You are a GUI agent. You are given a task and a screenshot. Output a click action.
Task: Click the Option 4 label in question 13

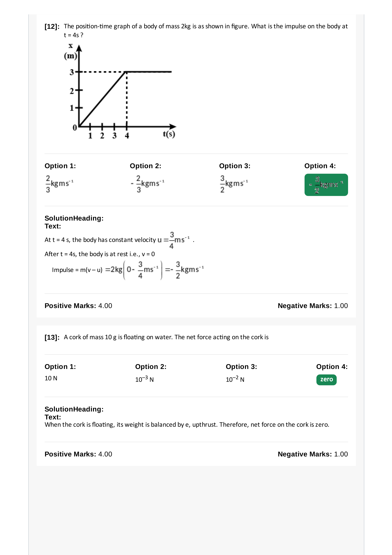coord(332,367)
